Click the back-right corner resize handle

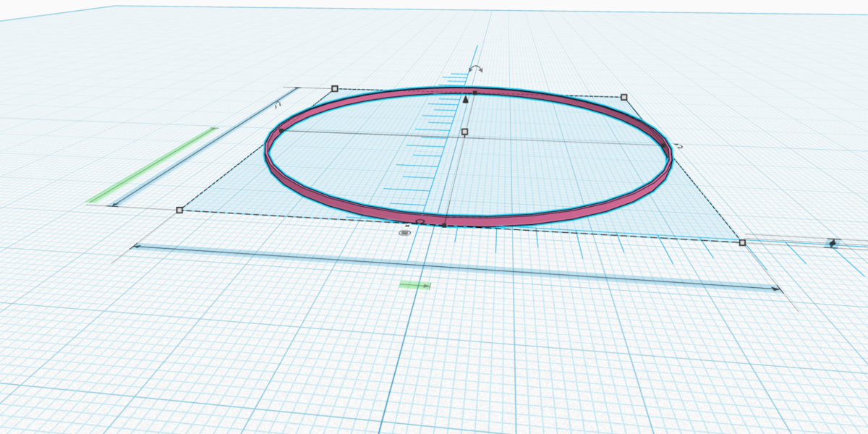(x=624, y=96)
